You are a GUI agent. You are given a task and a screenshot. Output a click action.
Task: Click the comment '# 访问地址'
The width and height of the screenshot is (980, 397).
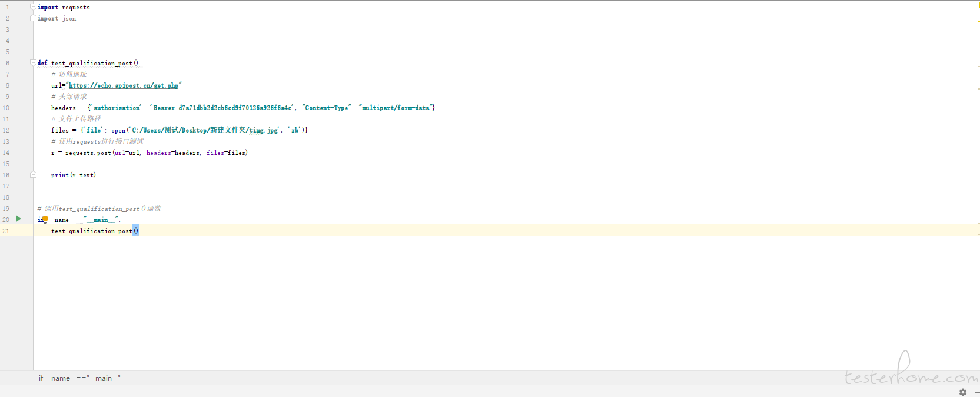point(69,74)
